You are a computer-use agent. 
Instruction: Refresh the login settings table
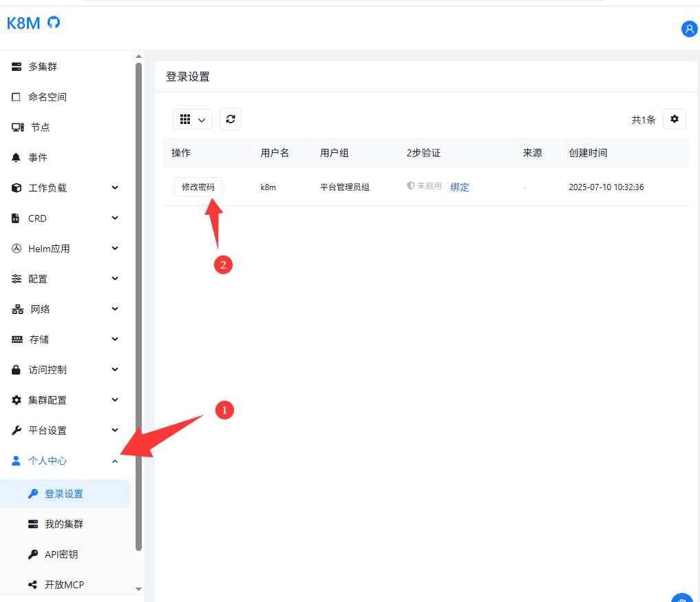click(x=231, y=119)
